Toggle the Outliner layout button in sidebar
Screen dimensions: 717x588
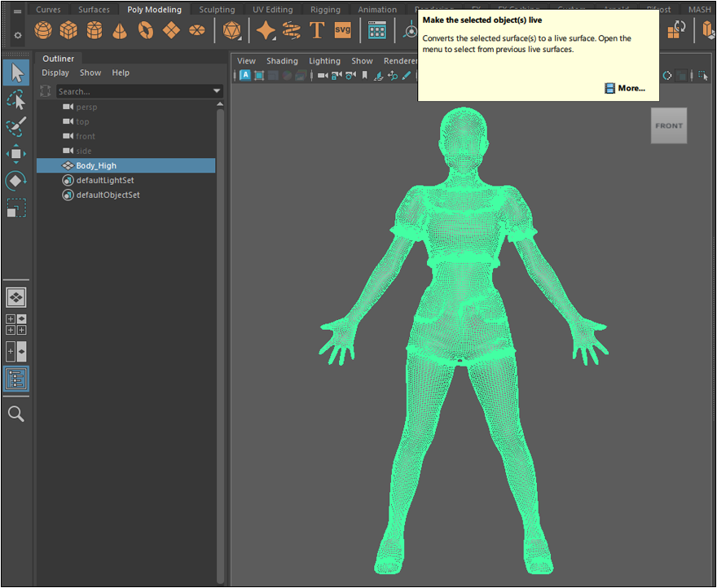15,379
